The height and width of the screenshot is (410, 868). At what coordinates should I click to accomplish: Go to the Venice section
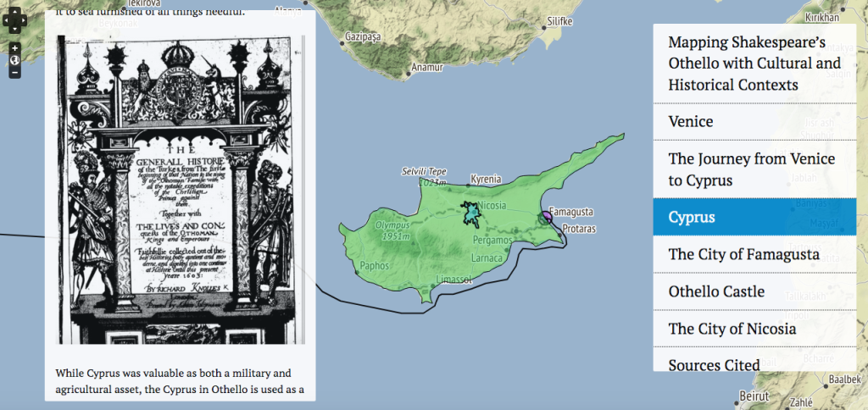tap(754, 122)
